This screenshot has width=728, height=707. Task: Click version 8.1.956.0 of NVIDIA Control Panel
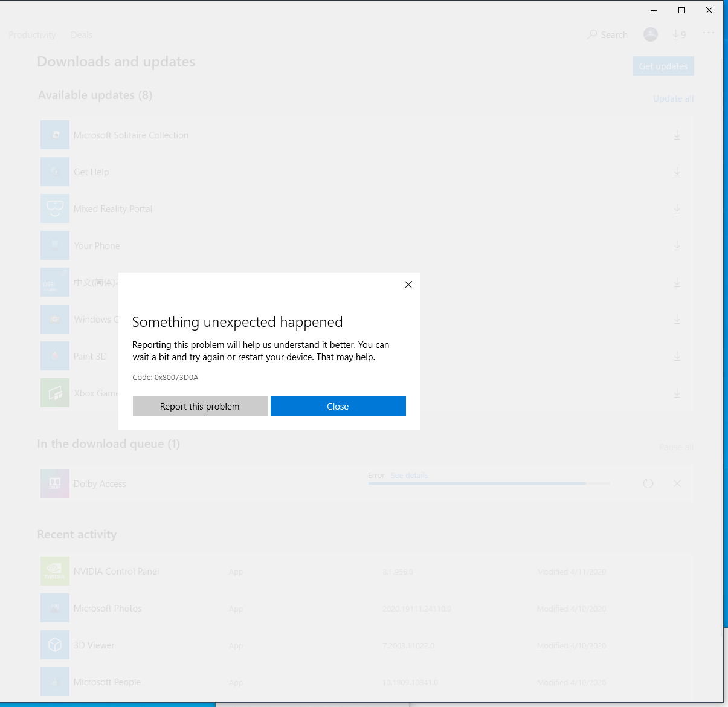pyautogui.click(x=398, y=572)
